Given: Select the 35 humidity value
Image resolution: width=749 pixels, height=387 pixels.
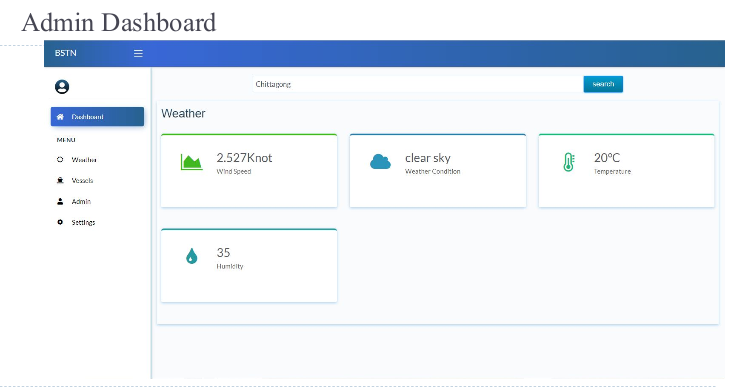Looking at the screenshot, I should [x=223, y=252].
